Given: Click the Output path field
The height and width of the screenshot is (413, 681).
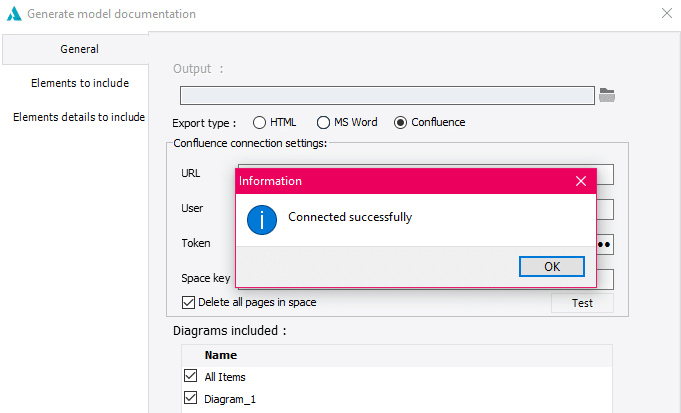Looking at the screenshot, I should tap(387, 95).
